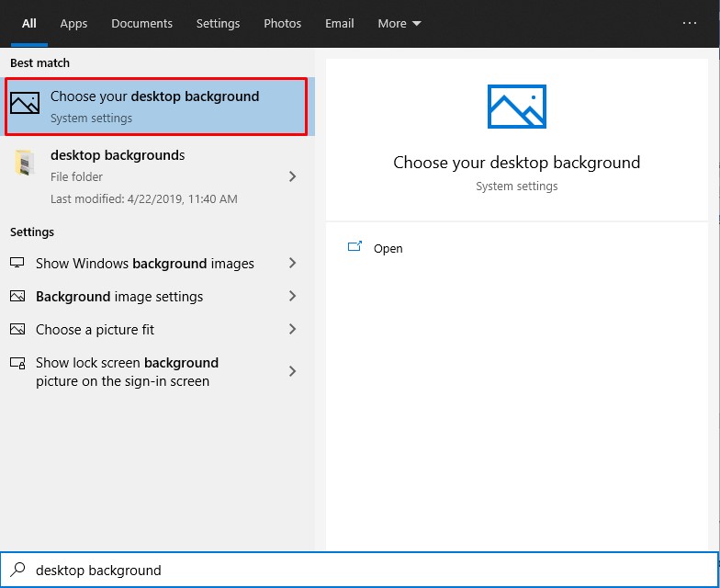Switch to the Documents tab

point(142,24)
